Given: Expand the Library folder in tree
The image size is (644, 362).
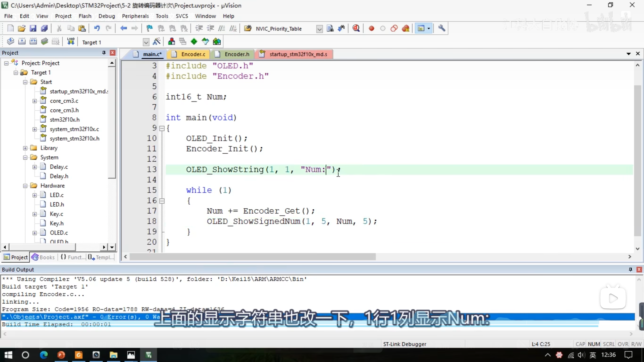Looking at the screenshot, I should point(25,148).
